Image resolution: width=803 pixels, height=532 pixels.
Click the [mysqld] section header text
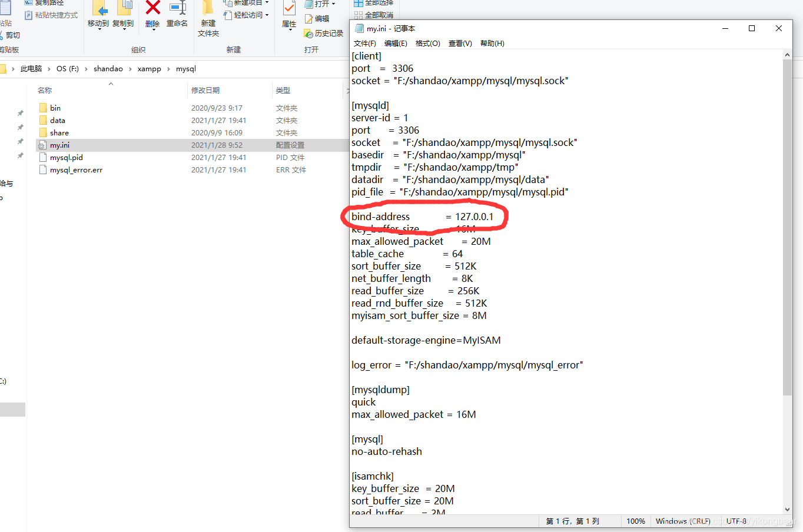click(x=370, y=105)
